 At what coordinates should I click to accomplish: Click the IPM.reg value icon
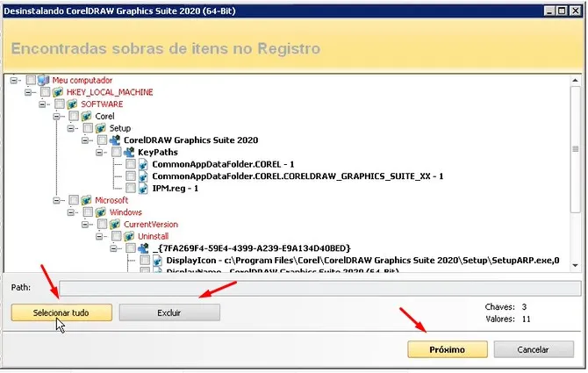[143, 188]
